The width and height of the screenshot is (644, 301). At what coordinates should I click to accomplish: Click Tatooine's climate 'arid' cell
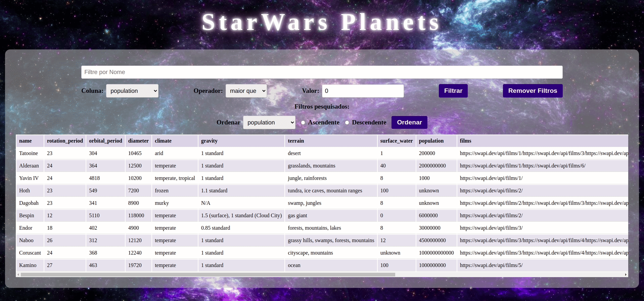pyautogui.click(x=175, y=153)
